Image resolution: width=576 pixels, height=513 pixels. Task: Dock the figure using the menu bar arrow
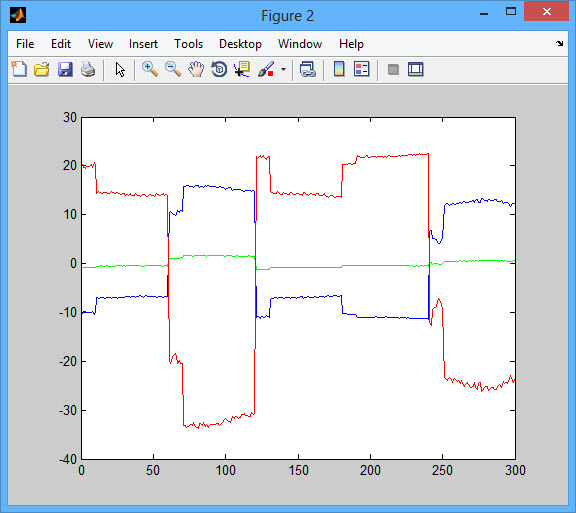559,43
